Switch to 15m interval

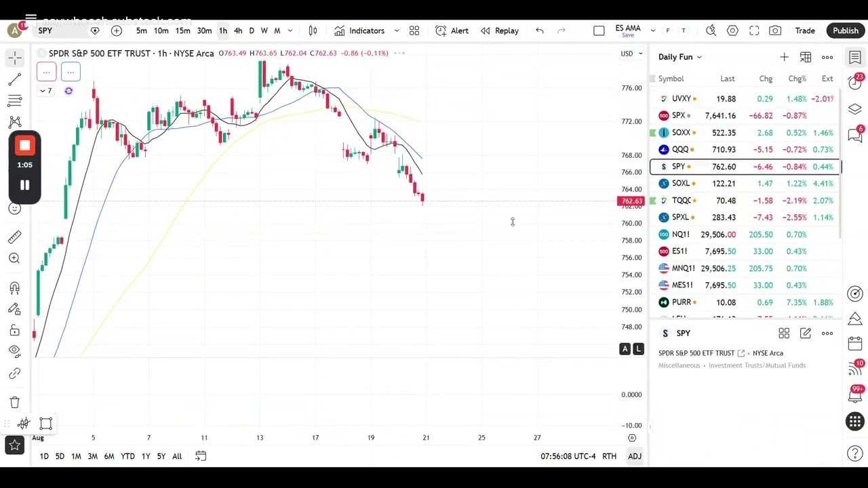(x=182, y=30)
